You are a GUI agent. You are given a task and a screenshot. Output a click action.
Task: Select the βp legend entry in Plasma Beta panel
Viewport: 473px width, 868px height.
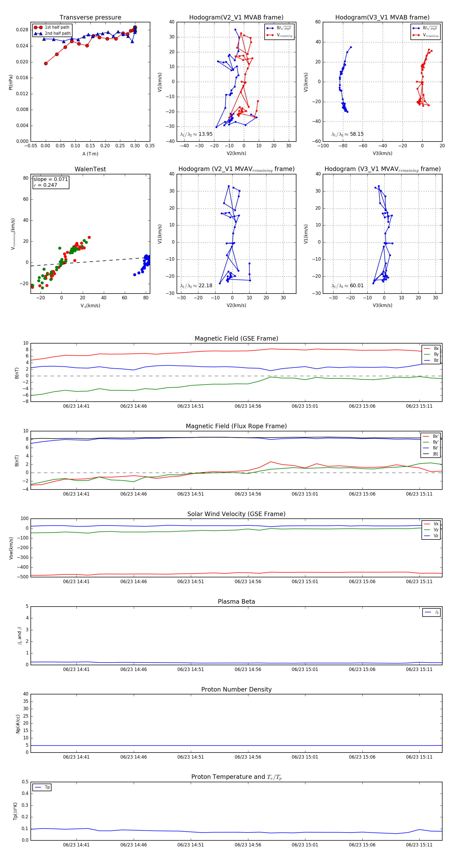point(431,612)
